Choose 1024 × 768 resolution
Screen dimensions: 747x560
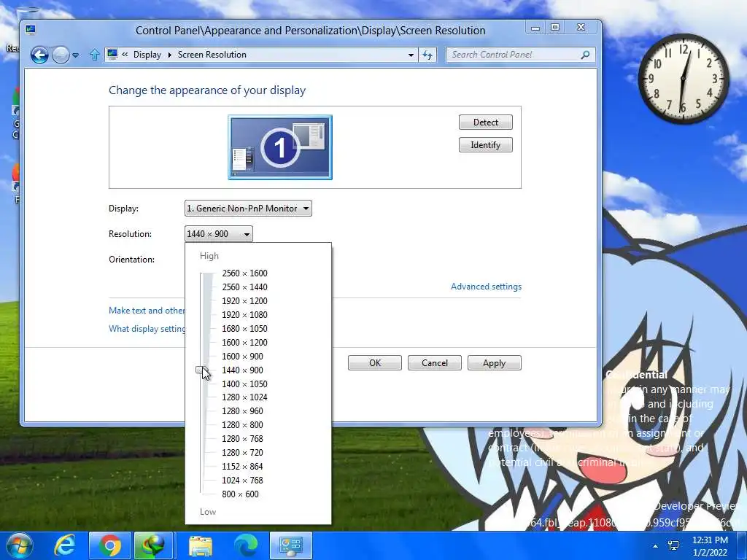pyautogui.click(x=242, y=480)
